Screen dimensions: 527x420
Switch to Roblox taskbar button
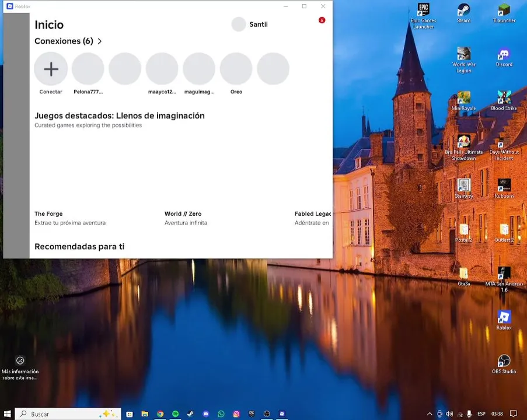[x=282, y=414]
